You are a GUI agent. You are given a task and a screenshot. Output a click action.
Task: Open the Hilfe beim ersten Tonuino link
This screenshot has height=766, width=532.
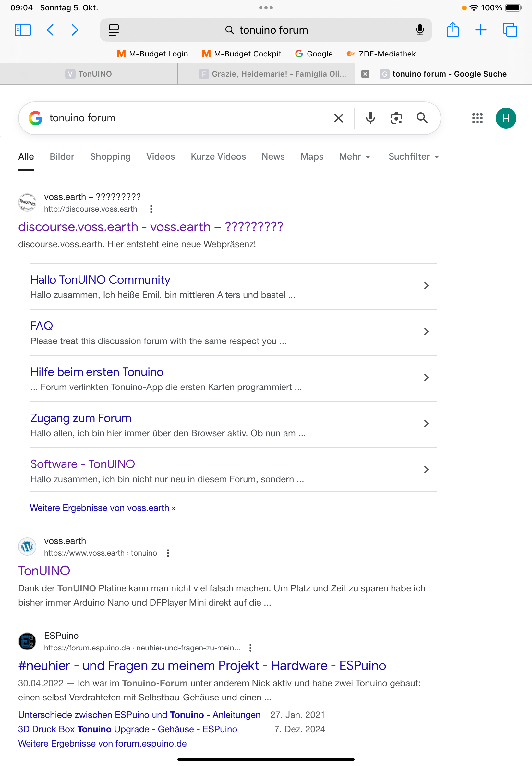(x=97, y=372)
